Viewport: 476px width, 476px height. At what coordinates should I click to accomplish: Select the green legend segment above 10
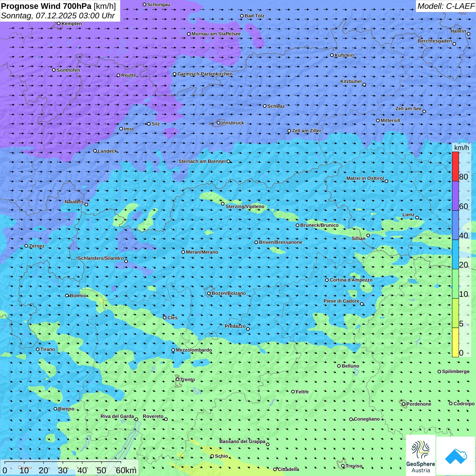tap(455, 284)
